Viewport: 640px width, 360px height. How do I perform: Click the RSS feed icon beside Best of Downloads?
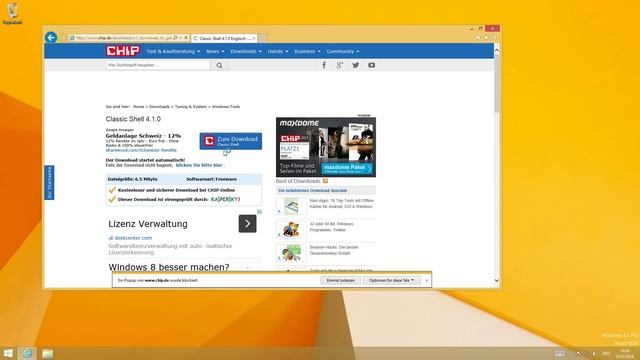[x=325, y=181]
